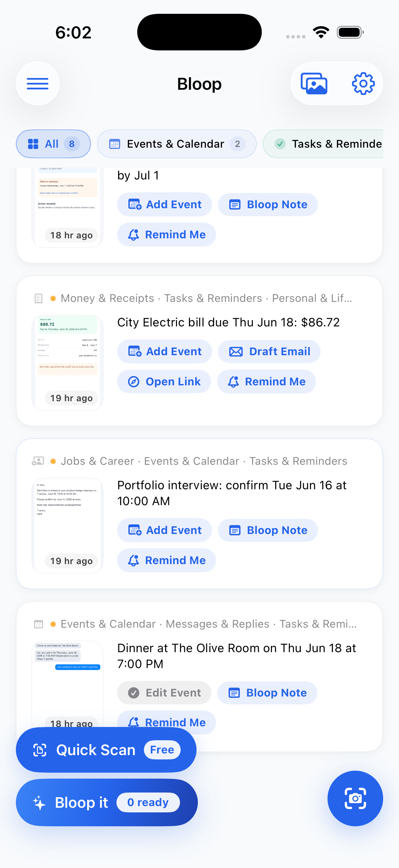Select the All filter tab

53,144
